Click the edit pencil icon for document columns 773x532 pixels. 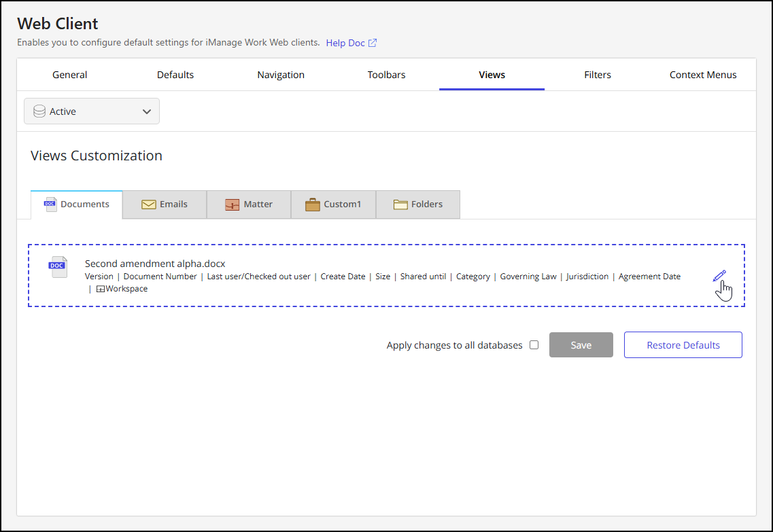pos(720,276)
